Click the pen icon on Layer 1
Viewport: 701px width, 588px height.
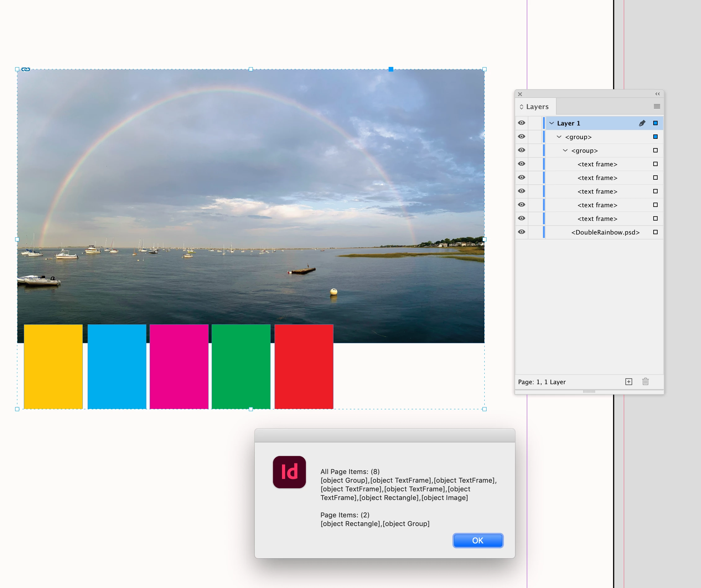point(642,123)
